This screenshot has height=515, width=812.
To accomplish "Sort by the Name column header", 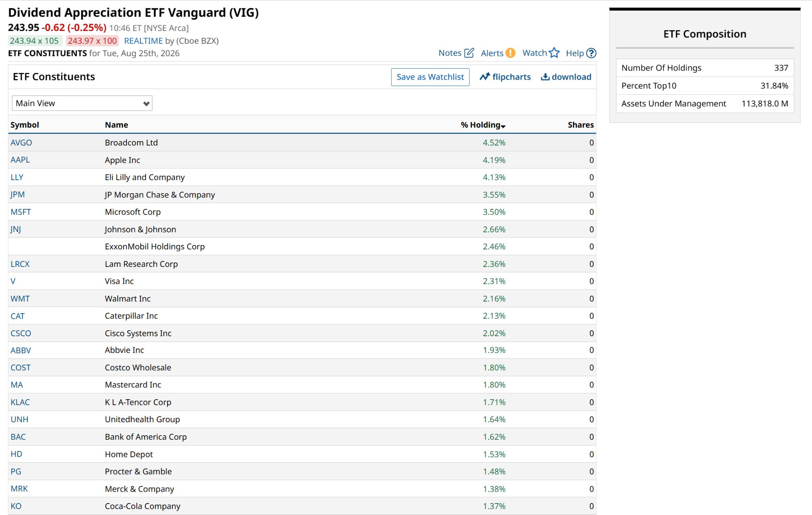I will tap(117, 125).
